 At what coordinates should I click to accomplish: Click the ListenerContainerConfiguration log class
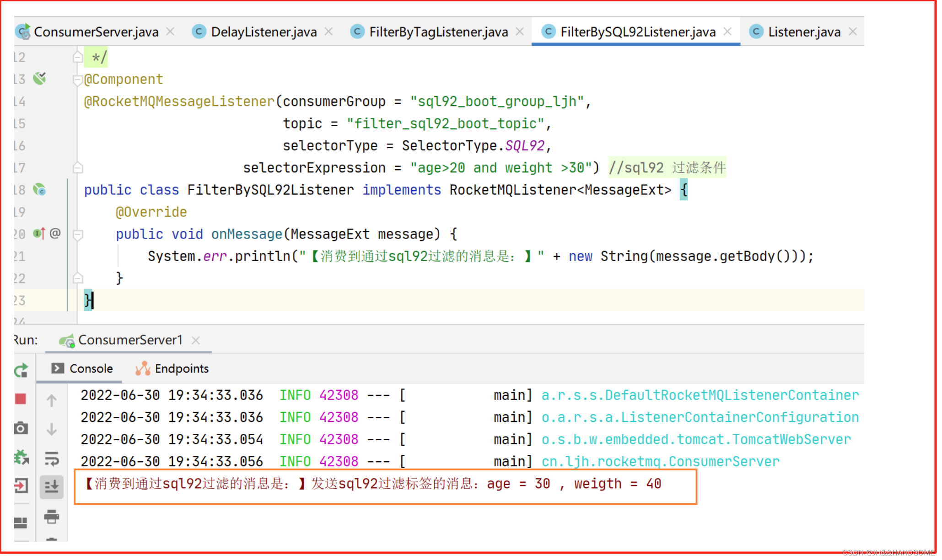coord(700,417)
